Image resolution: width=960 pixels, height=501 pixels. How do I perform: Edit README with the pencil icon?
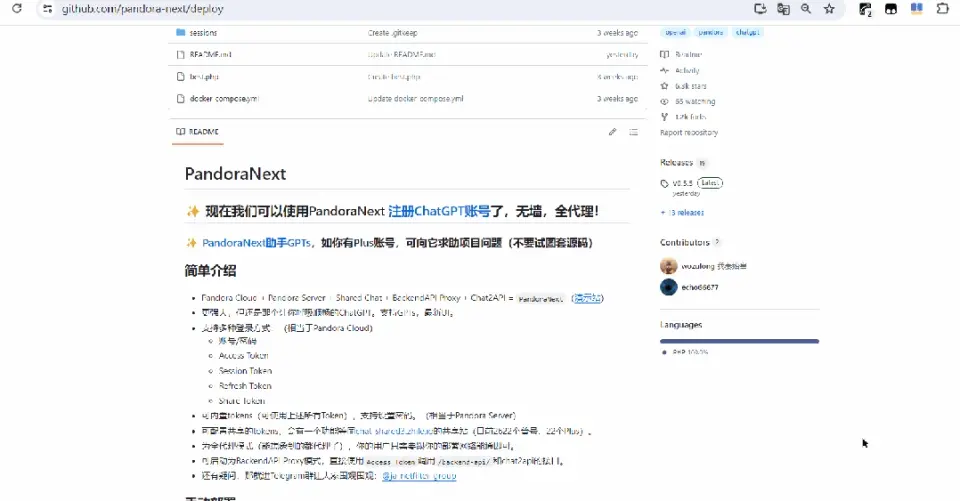tap(612, 132)
